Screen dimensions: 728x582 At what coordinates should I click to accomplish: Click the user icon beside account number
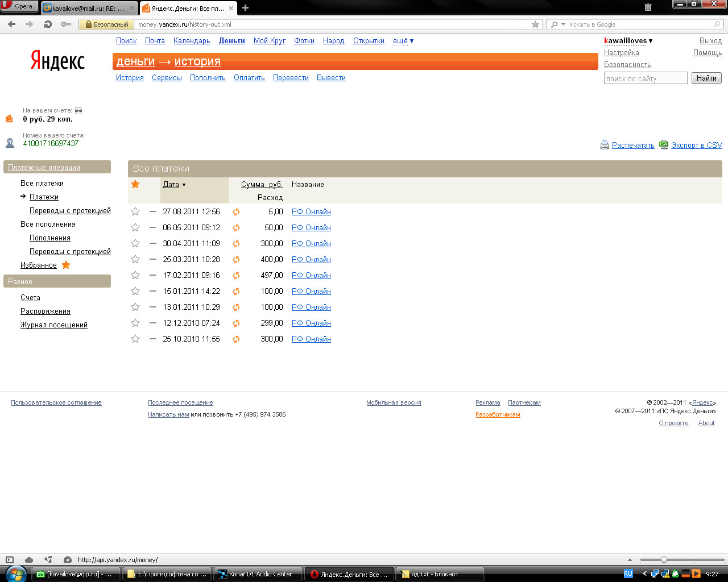tap(10, 143)
